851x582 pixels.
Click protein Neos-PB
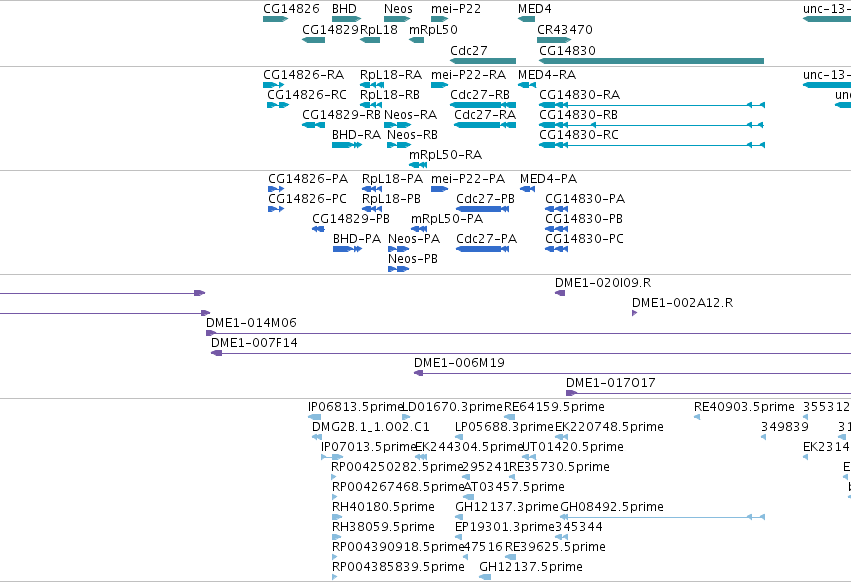413,259
